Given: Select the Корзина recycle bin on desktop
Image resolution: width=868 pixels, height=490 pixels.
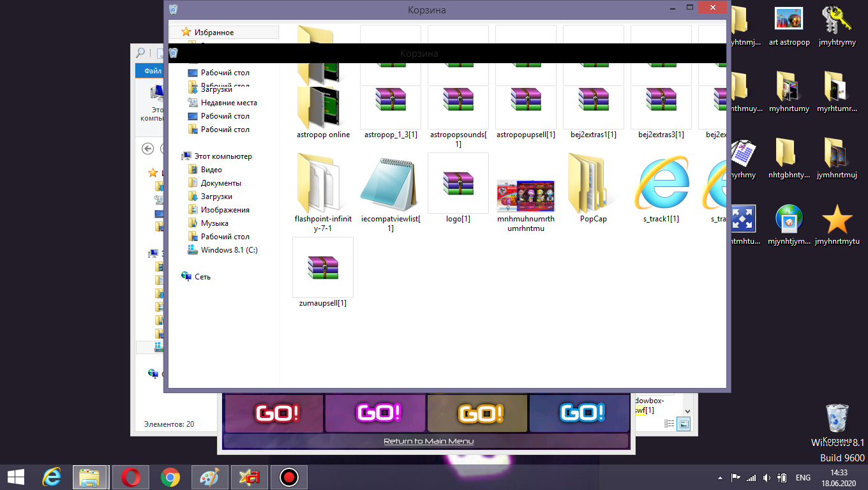Looking at the screenshot, I should (837, 424).
